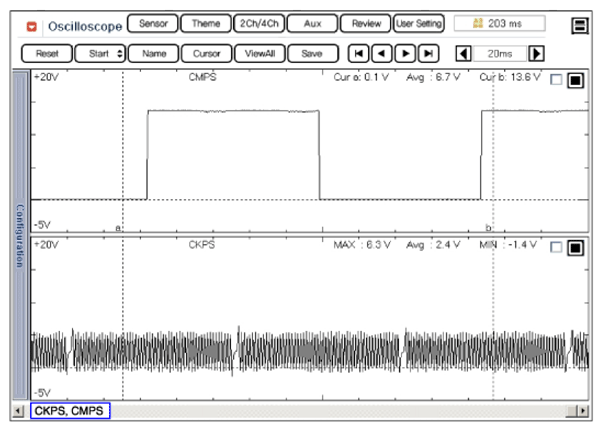Decrease the 20ms time base
Screen dimensions: 603x431
coord(463,53)
